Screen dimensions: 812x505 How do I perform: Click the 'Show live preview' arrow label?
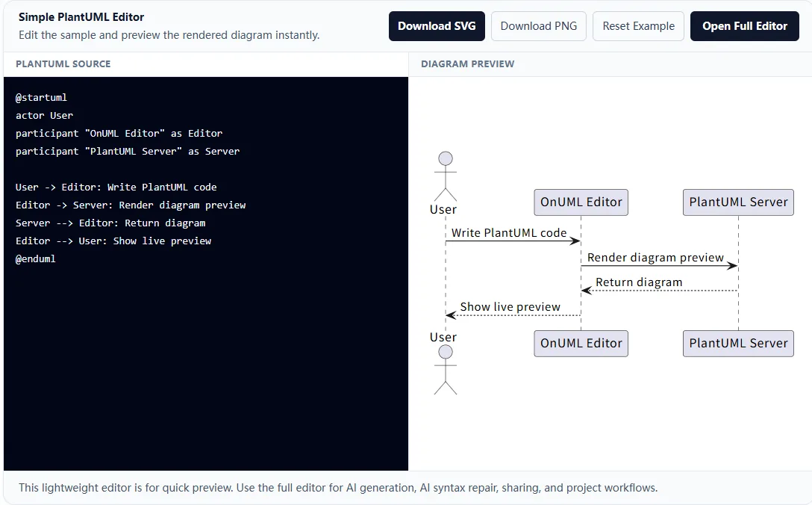510,307
